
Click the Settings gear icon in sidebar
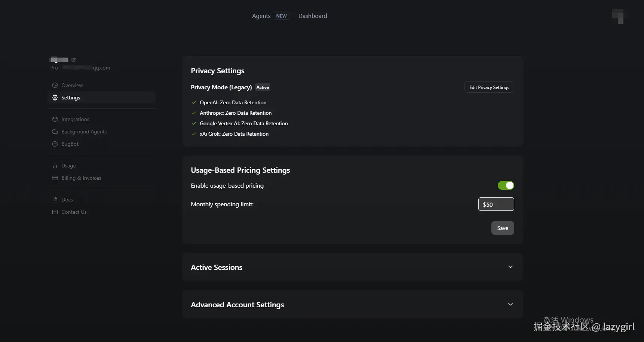[x=55, y=98]
